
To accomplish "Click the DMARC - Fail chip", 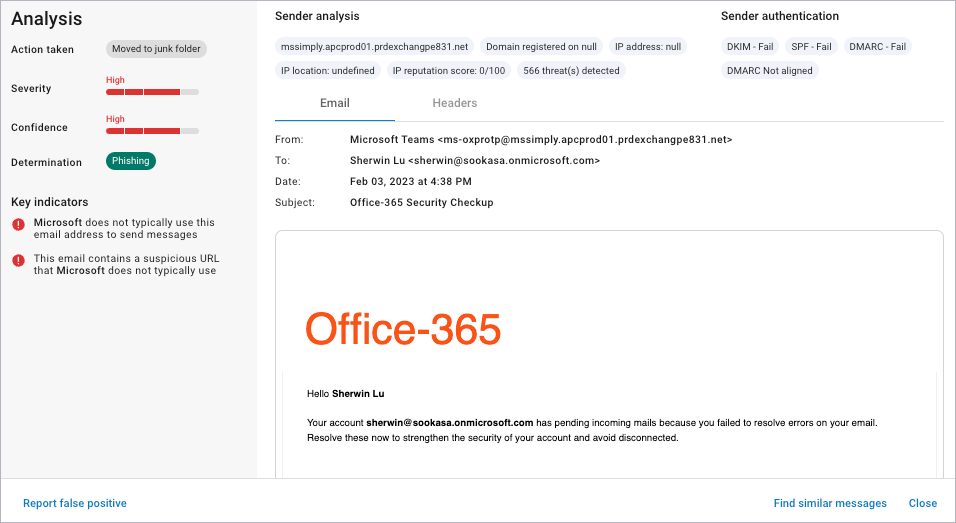I will pos(877,46).
